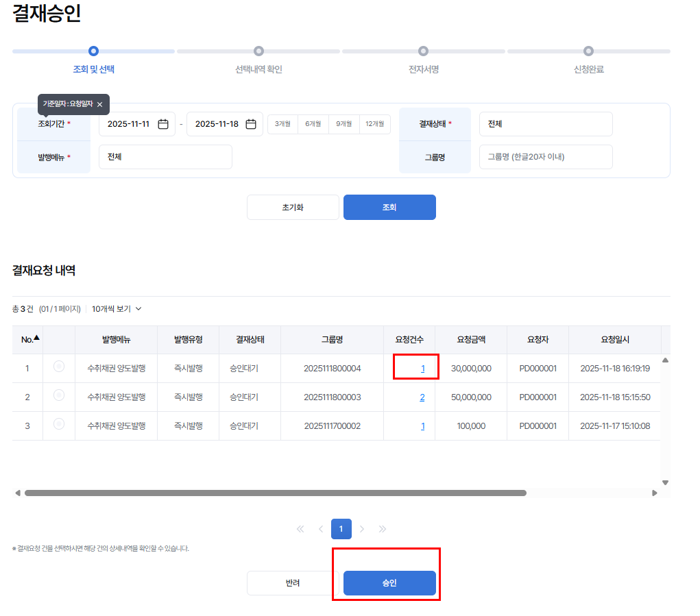This screenshot has width=700, height=616.
Task: Select the 6개월 period shortcut
Action: 313,124
